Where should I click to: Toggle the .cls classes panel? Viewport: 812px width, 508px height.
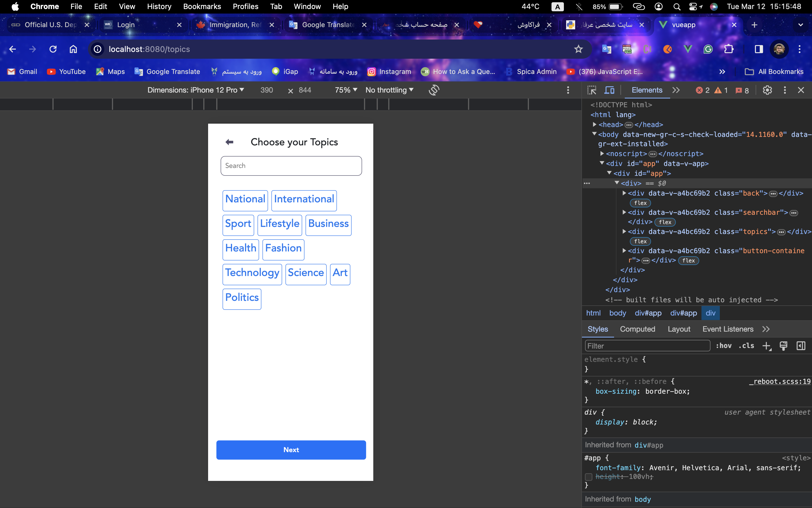[x=746, y=346]
